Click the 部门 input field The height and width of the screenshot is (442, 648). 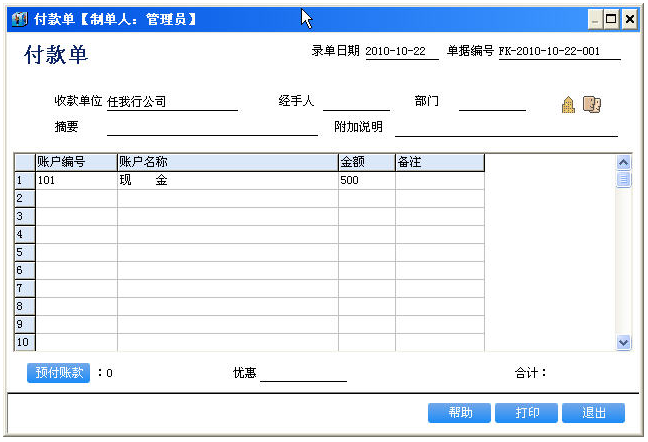(x=492, y=102)
